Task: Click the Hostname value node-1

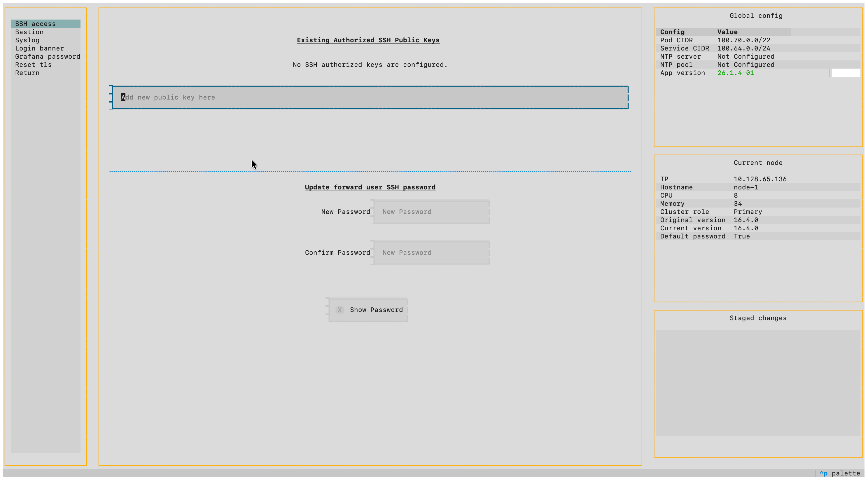Action: pos(746,187)
